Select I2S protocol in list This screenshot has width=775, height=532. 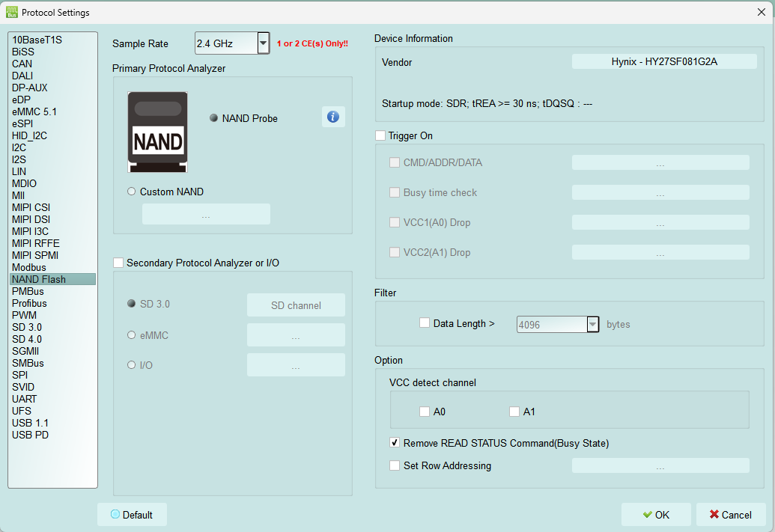pyautogui.click(x=53, y=159)
